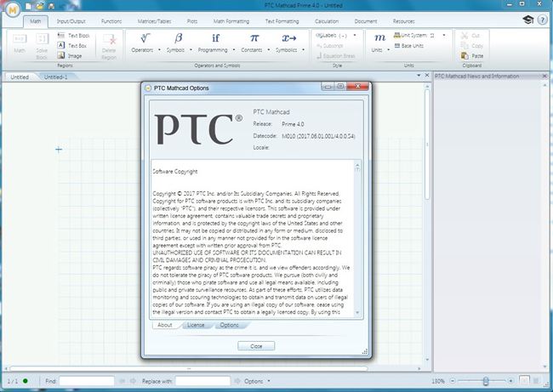553x392 pixels.
Task: Expand the Symbols dropdown arrow
Action: point(191,50)
